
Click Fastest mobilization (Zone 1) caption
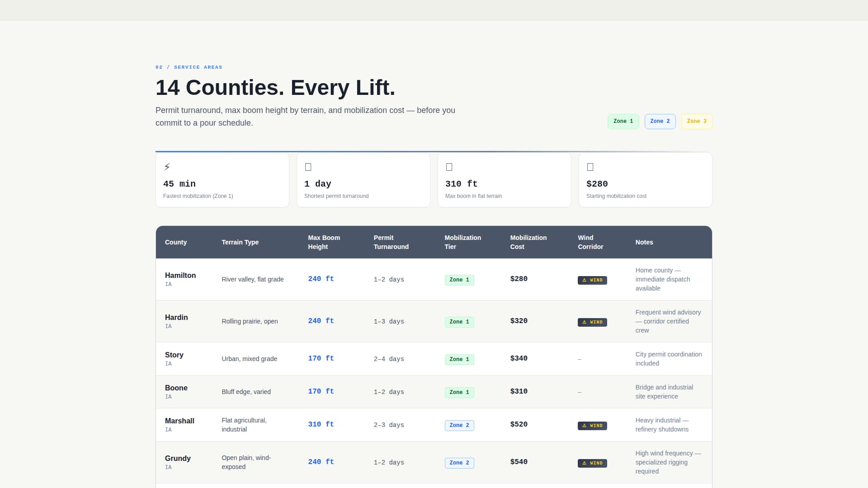point(198,196)
